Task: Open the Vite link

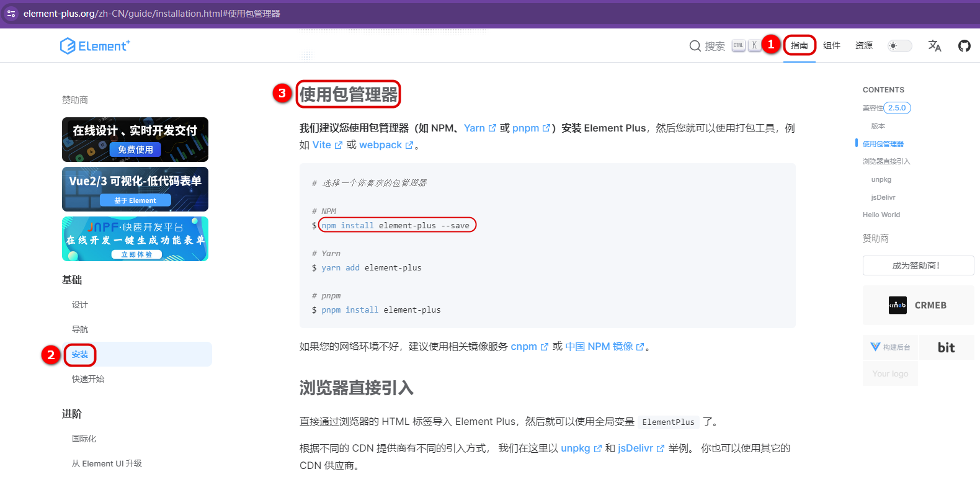Action: [x=327, y=145]
